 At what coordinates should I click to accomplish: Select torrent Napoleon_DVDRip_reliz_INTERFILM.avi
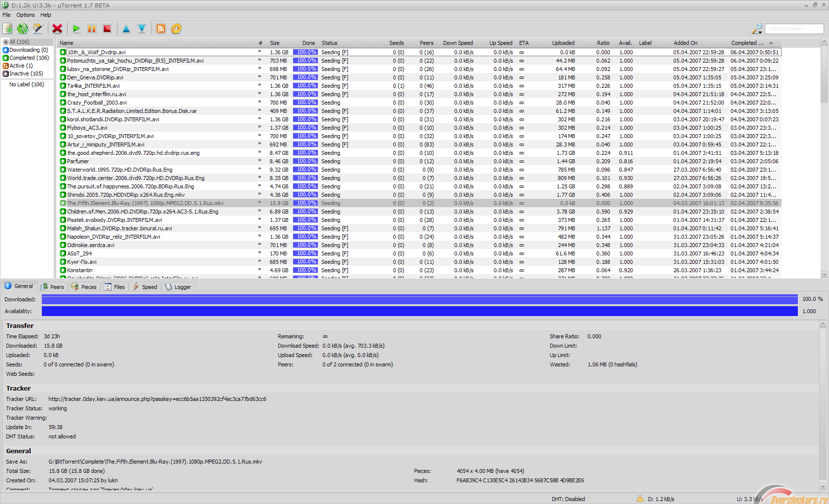click(419, 237)
